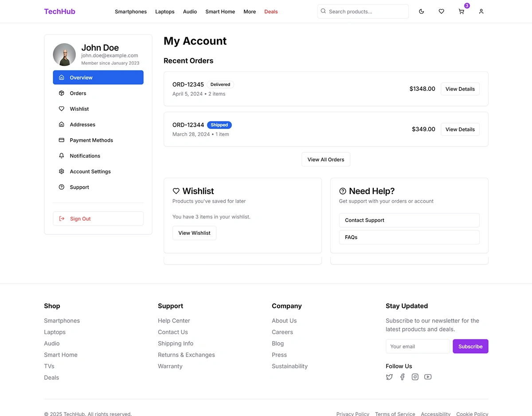
Task: Select Account Settings in sidebar
Action: pyautogui.click(x=98, y=171)
